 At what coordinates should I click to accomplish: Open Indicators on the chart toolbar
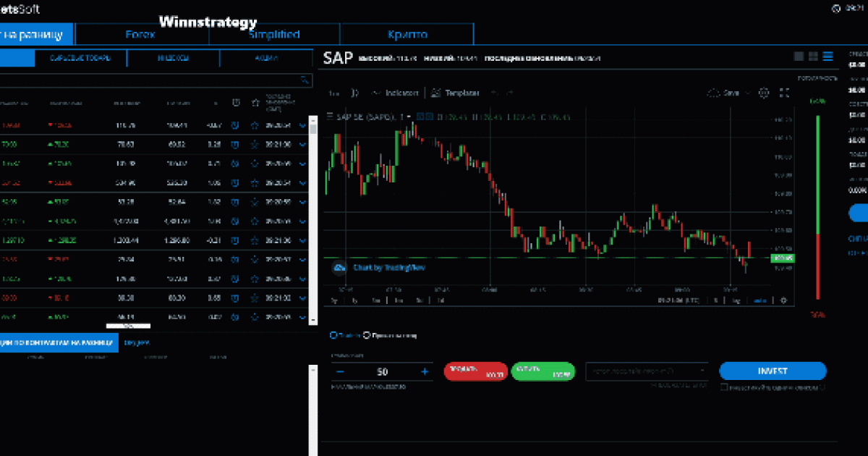395,93
